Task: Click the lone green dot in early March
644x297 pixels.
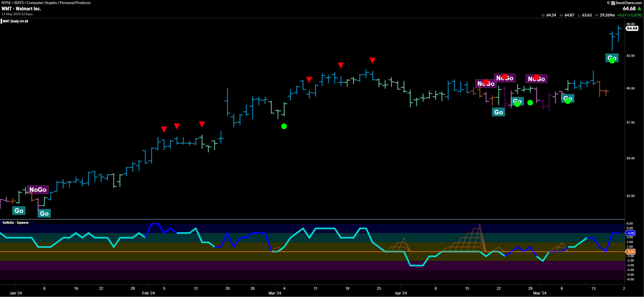Action: pyautogui.click(x=284, y=126)
